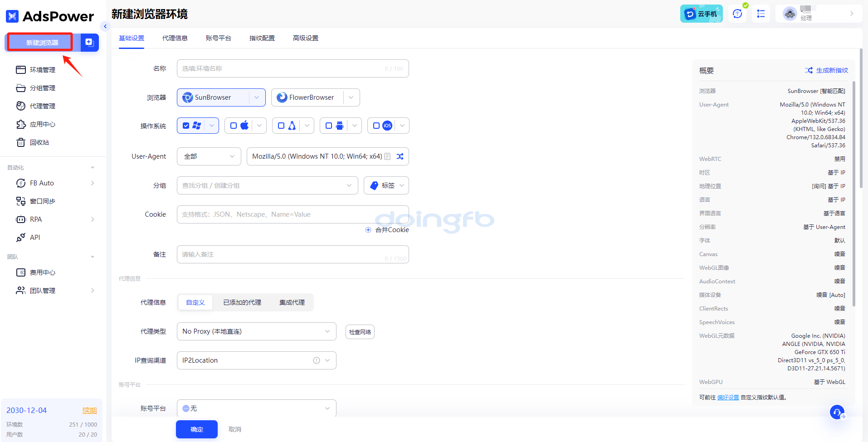Expand SunBrowser version dropdown arrow
The height and width of the screenshot is (442, 868).
[x=257, y=97]
